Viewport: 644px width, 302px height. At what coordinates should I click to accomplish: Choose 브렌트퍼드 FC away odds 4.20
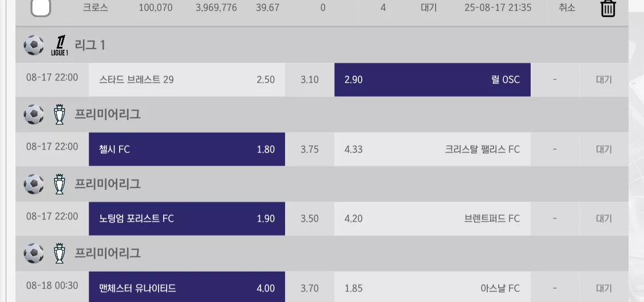pyautogui.click(x=433, y=218)
